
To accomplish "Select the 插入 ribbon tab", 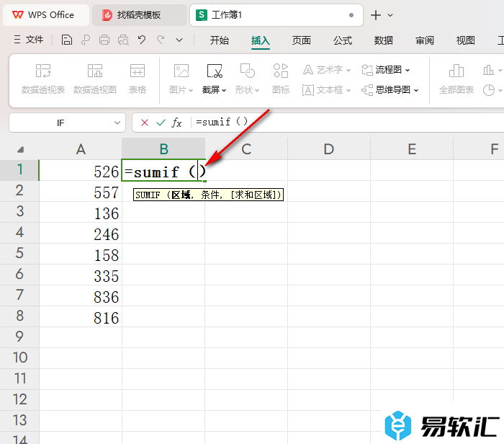I will click(261, 40).
